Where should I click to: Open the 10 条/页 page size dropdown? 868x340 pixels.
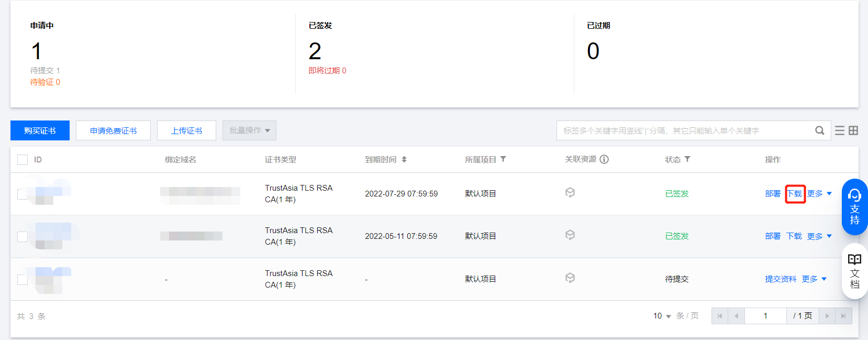tap(662, 316)
